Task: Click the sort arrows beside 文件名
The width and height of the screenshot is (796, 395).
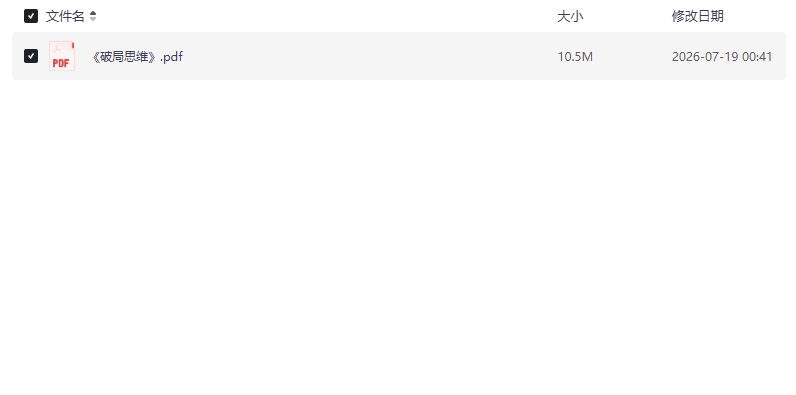Action: 93,16
